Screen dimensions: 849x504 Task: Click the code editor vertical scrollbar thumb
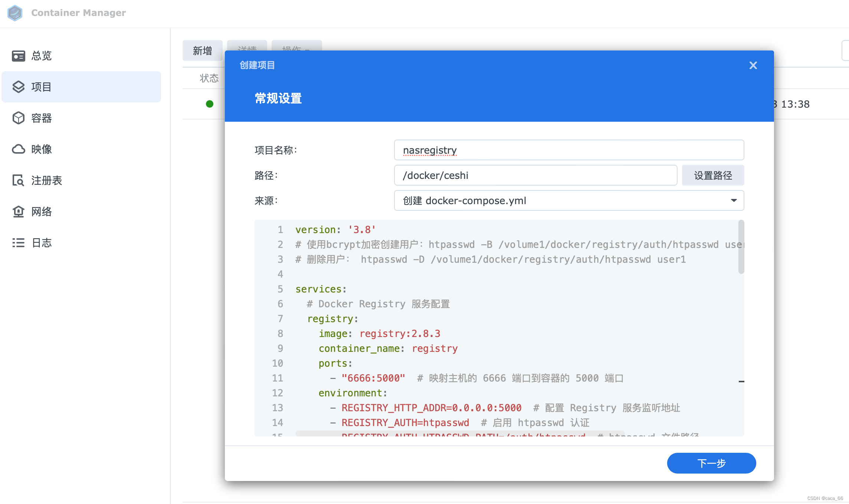tap(741, 247)
